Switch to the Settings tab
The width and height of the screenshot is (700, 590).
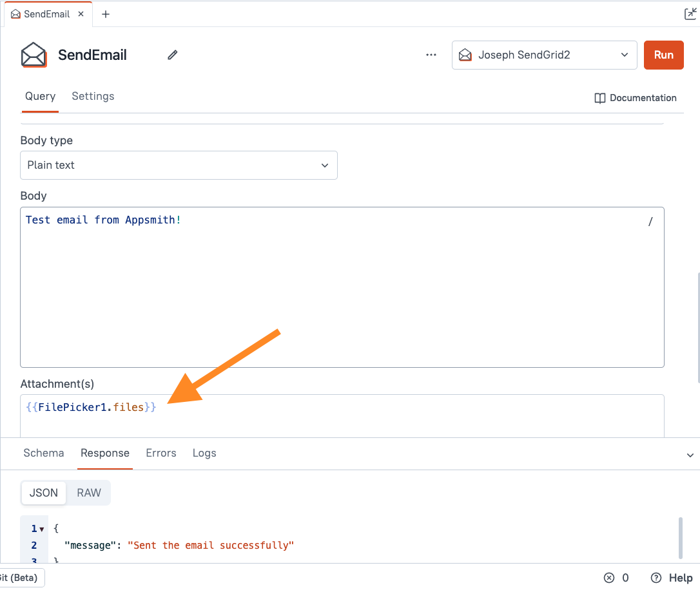click(x=93, y=96)
